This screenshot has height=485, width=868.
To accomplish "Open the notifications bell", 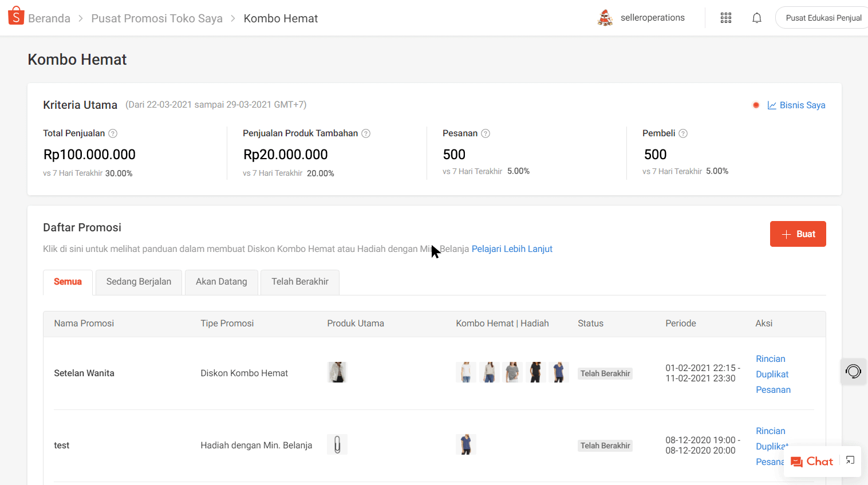I will tap(756, 18).
